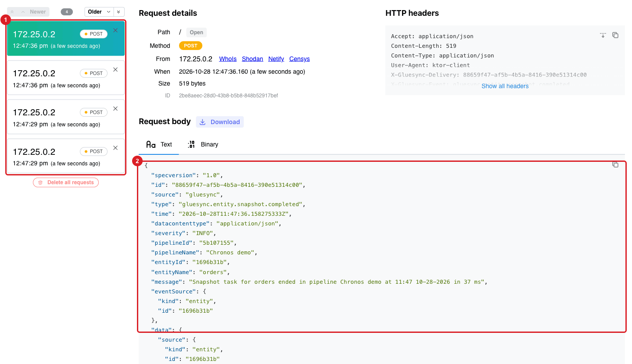Switch to the Binary tab
Screen dimensions: 632x364
(x=203, y=144)
